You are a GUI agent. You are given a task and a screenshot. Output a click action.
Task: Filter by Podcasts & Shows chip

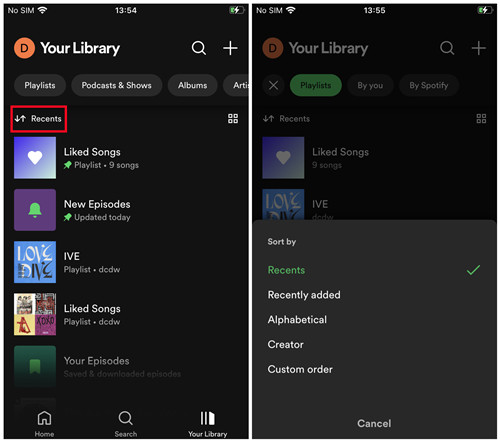click(117, 85)
